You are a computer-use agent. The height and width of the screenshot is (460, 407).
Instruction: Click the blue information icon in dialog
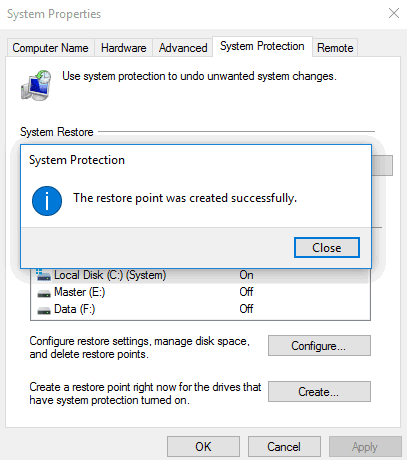pos(47,201)
